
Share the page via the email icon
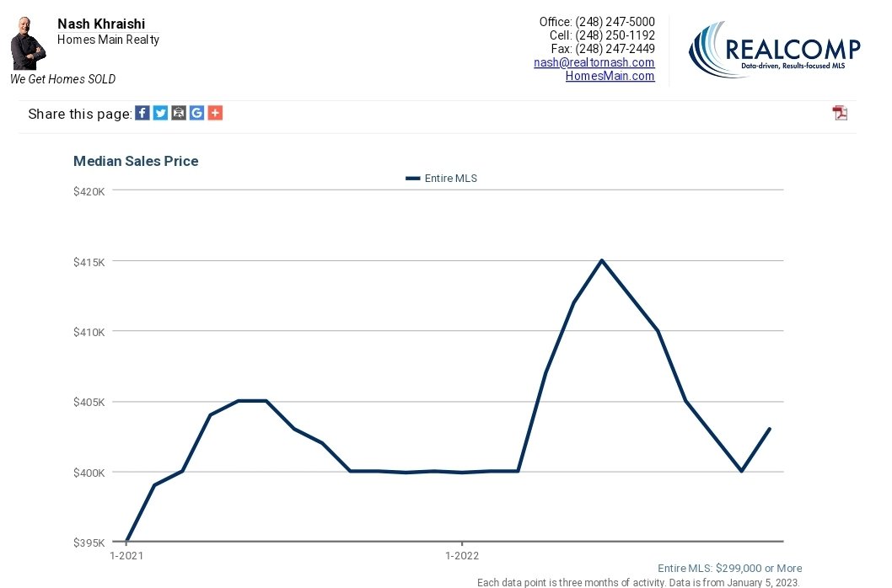[178, 112]
